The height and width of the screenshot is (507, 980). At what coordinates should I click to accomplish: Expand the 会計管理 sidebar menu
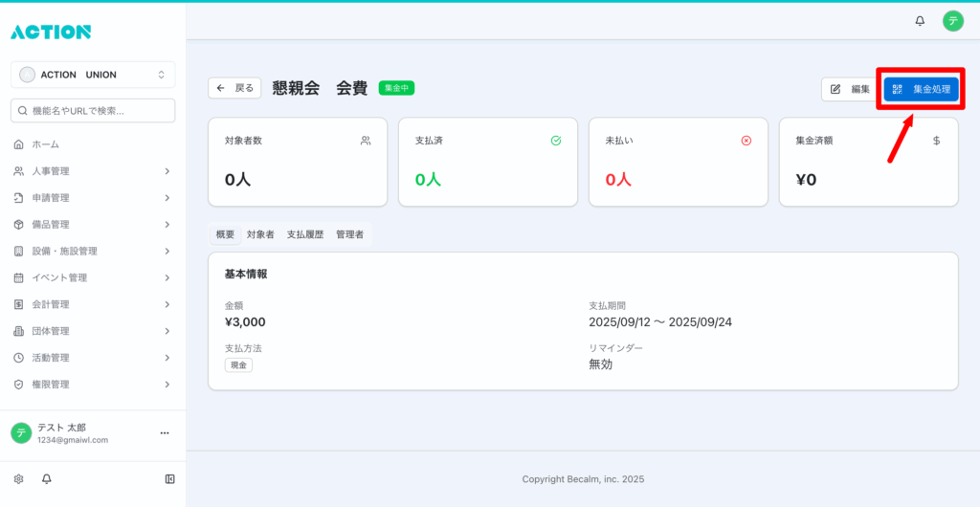tap(93, 304)
